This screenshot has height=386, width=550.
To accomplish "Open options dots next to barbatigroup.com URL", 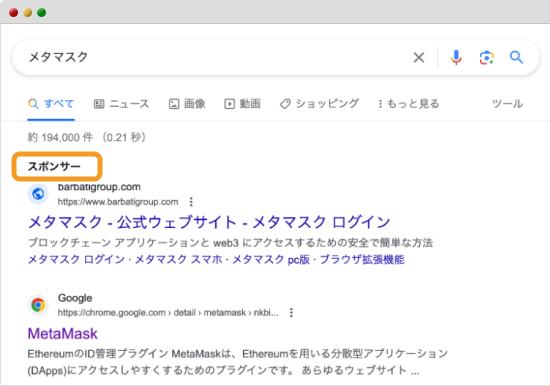I will click(x=191, y=202).
